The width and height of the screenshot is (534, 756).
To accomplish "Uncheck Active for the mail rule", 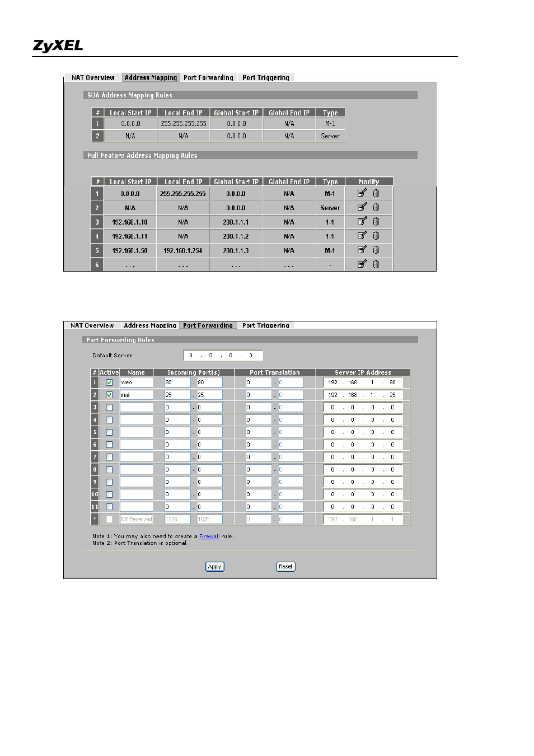I will (109, 395).
